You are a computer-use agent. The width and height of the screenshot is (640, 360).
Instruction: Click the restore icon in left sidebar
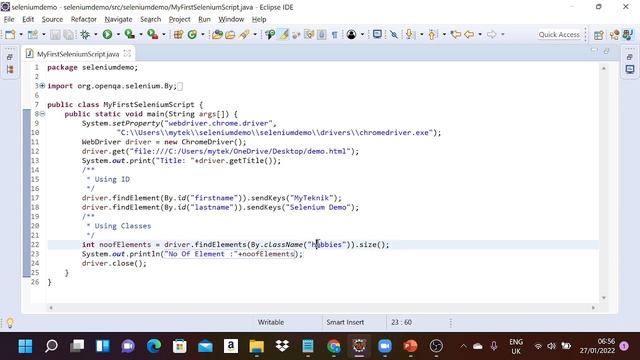[10, 57]
